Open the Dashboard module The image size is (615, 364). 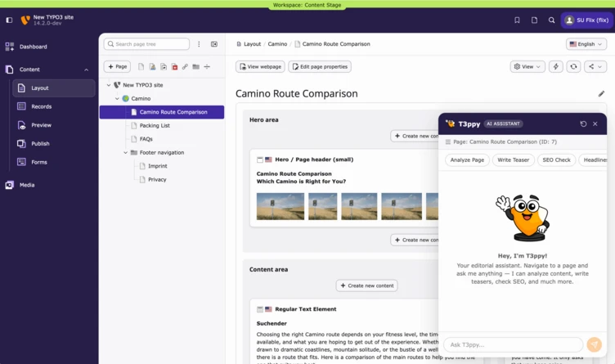tap(34, 47)
